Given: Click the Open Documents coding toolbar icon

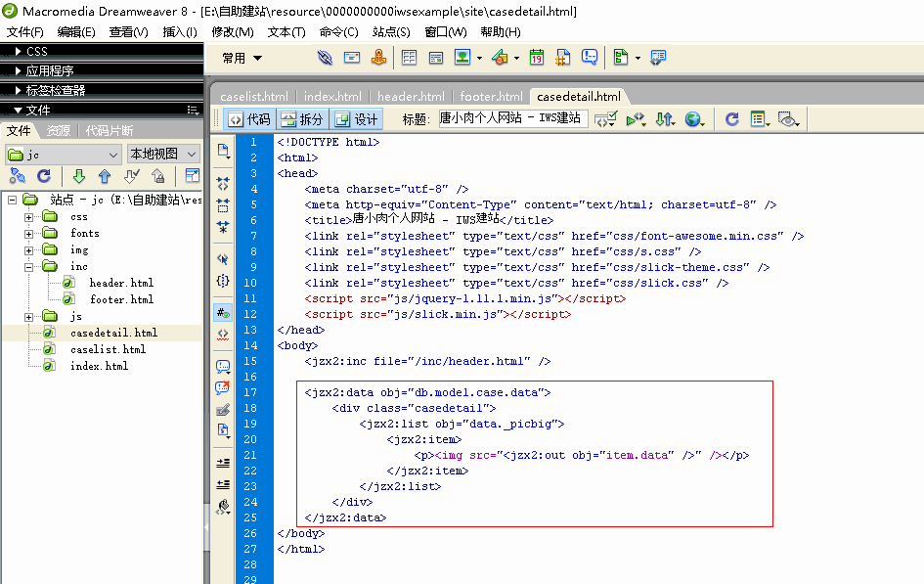Looking at the screenshot, I should click(x=223, y=151).
